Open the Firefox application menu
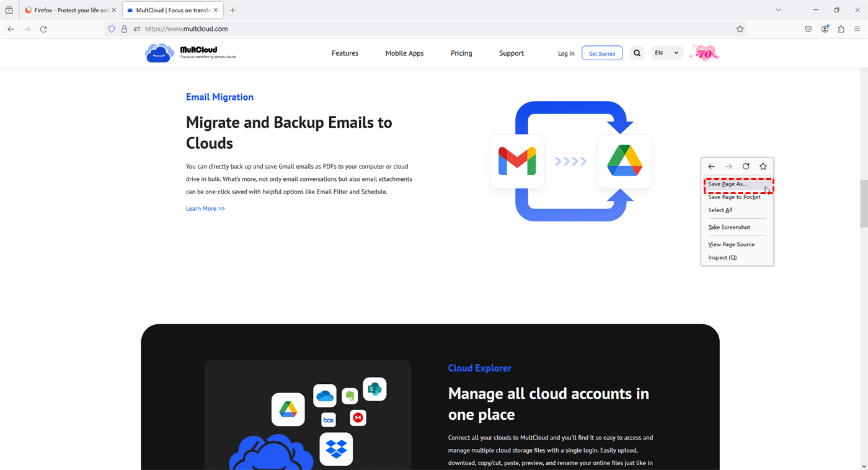 (857, 29)
